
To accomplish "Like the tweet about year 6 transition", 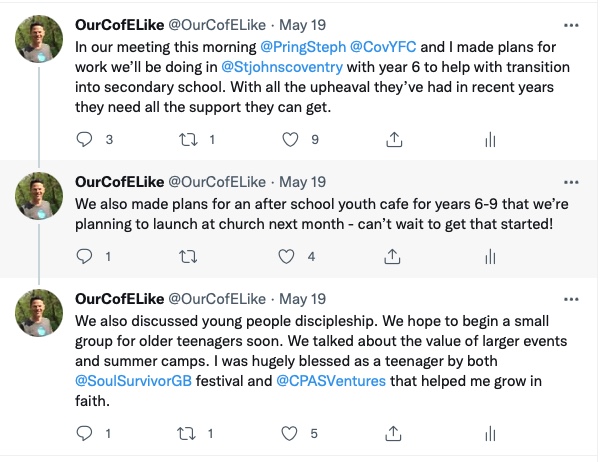I will (290, 139).
